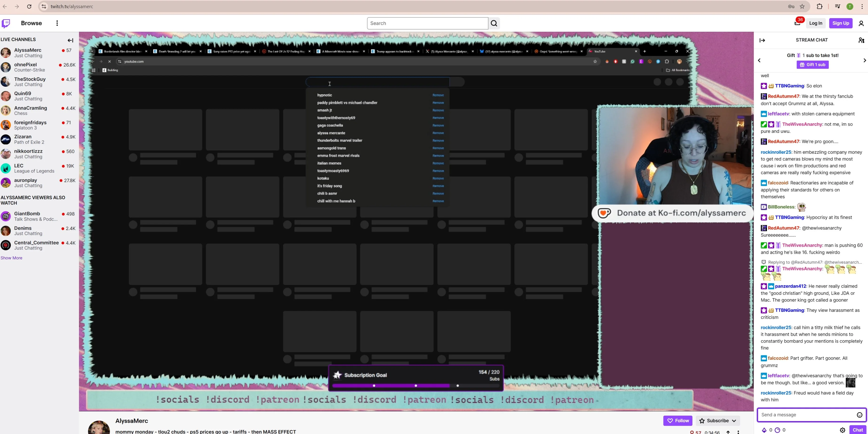Open Zizaran Path of Exile 2 channel
Screen dimensions: 868x434
tap(39, 140)
